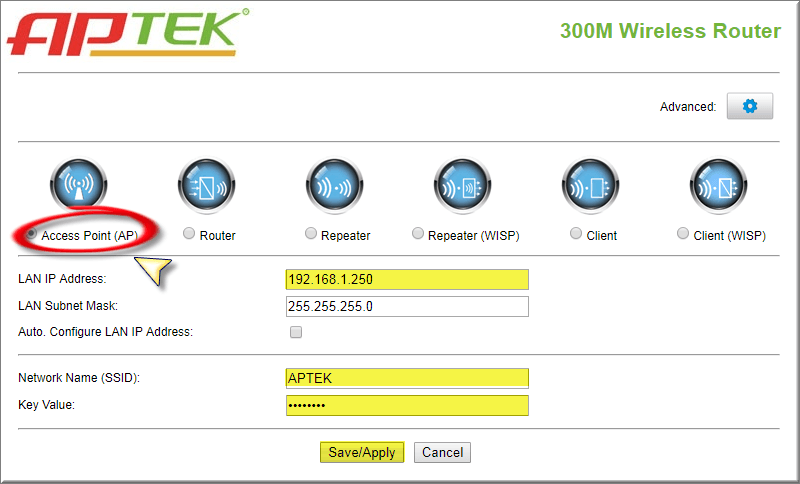This screenshot has width=800, height=484.
Task: Choose the Client radio option
Action: click(x=576, y=234)
